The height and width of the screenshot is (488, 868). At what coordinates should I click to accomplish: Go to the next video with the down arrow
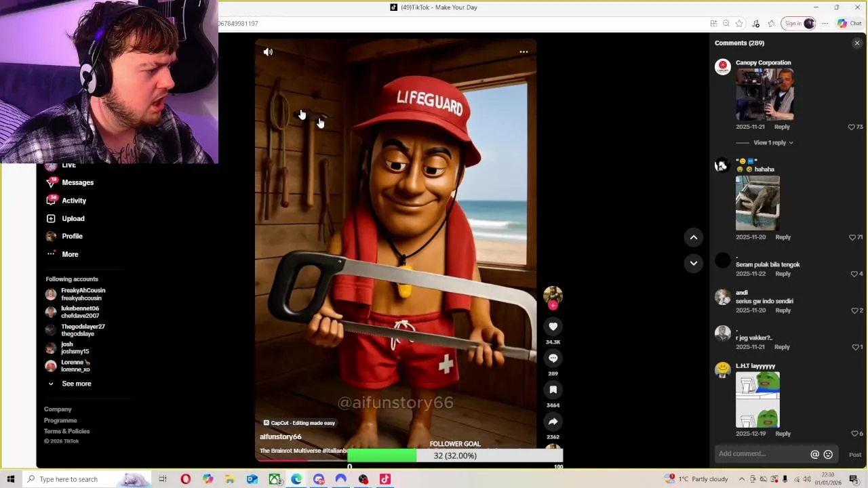pyautogui.click(x=694, y=263)
